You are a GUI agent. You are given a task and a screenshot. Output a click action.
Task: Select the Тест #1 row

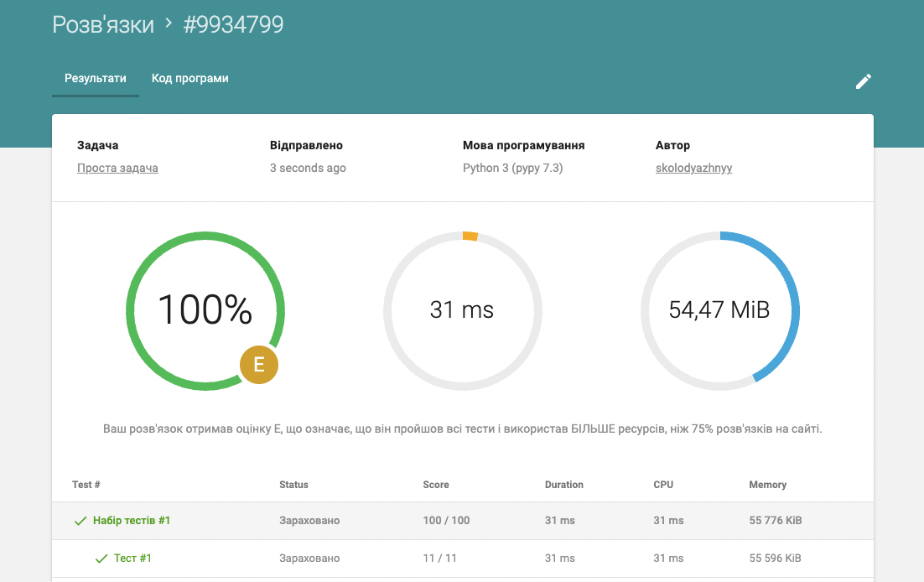click(x=463, y=559)
